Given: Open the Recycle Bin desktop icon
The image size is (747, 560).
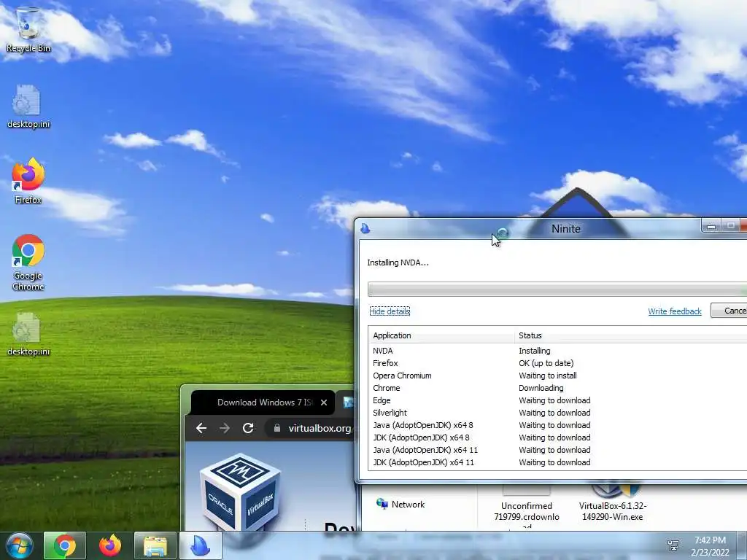Looking at the screenshot, I should [28, 29].
